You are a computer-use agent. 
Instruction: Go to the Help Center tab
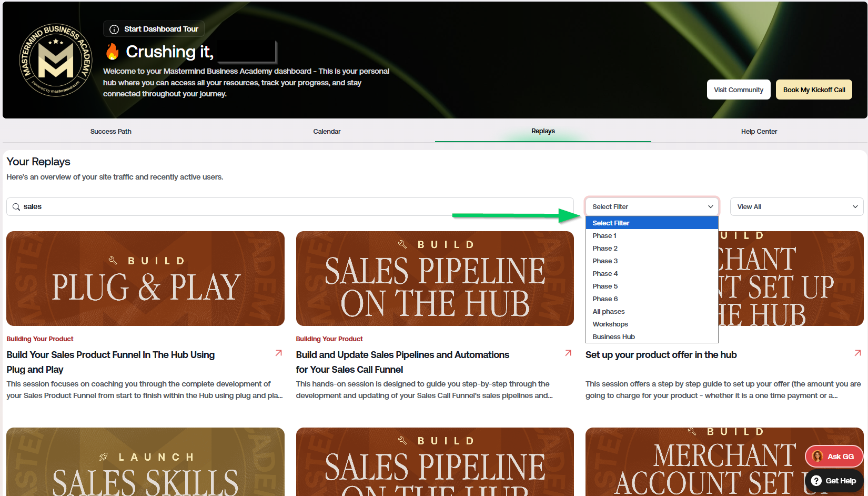point(759,131)
